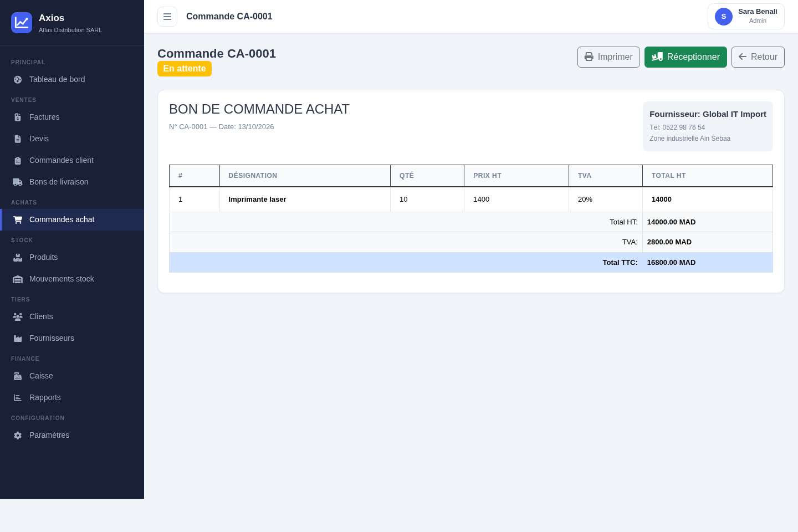Open Tableau de bord from sidebar
Image resolution: width=798 pixels, height=532 pixels.
72,79
